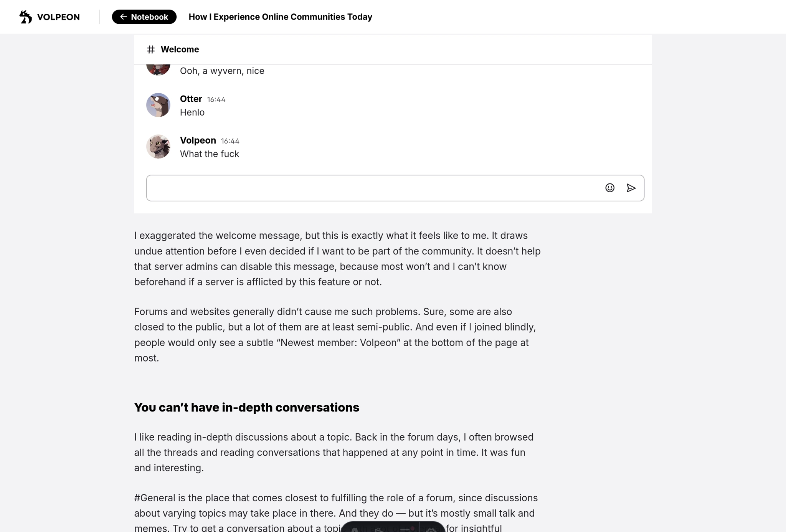Click the Volpeon username in chat
The image size is (786, 532).
[x=198, y=140]
